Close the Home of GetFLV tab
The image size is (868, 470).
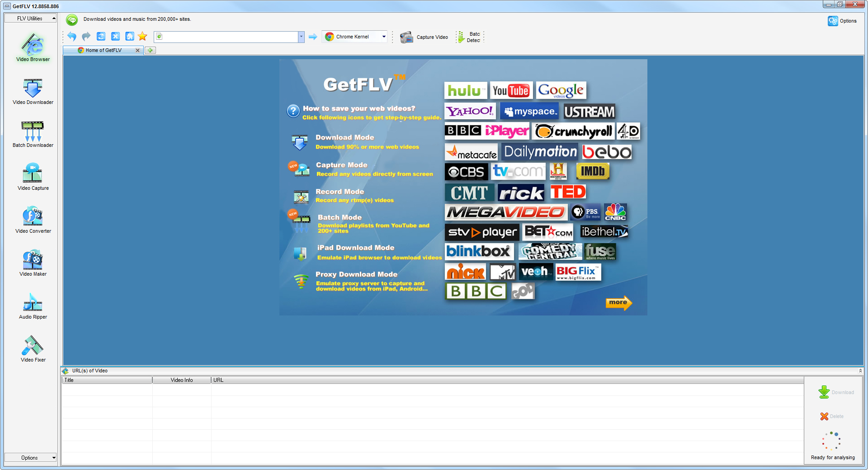point(137,50)
